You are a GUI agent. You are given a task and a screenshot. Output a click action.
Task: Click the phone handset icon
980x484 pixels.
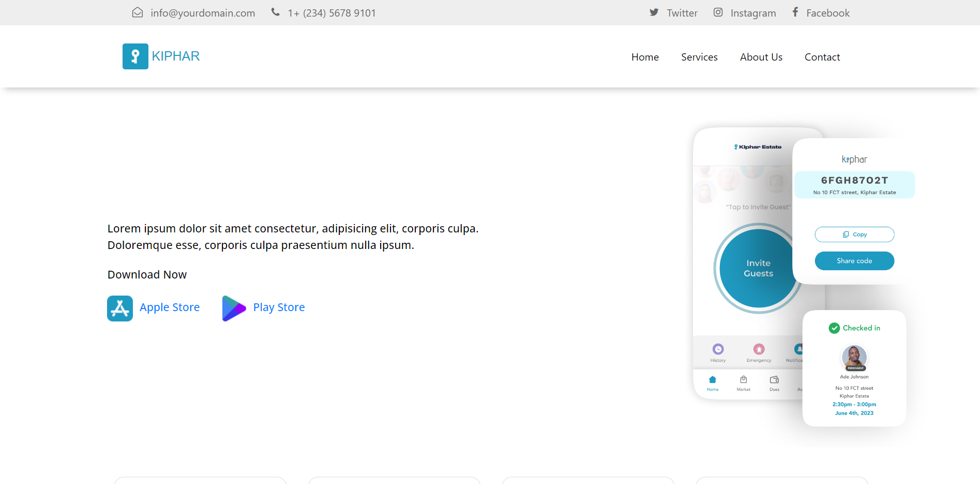[x=276, y=12]
